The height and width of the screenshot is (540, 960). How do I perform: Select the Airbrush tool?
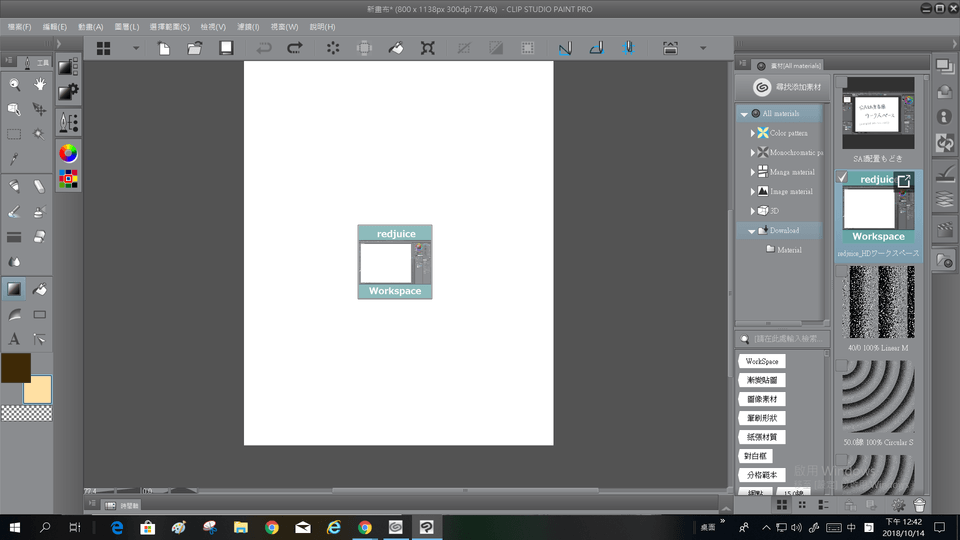(x=40, y=212)
